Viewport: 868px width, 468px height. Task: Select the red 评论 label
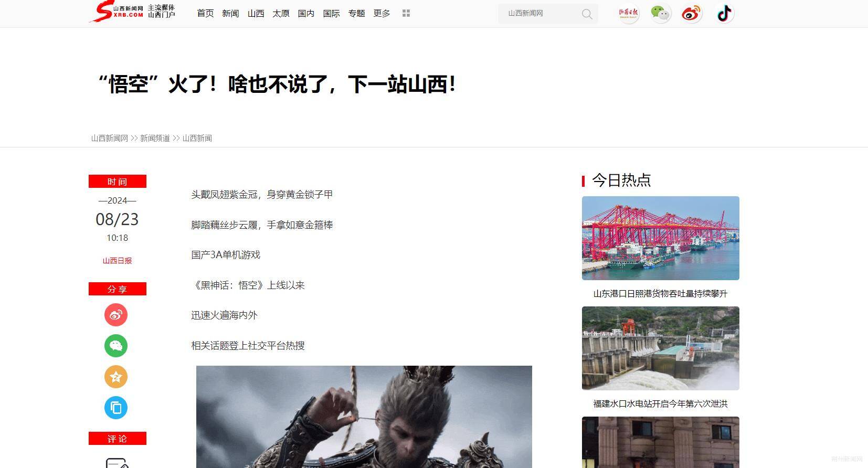tap(118, 439)
